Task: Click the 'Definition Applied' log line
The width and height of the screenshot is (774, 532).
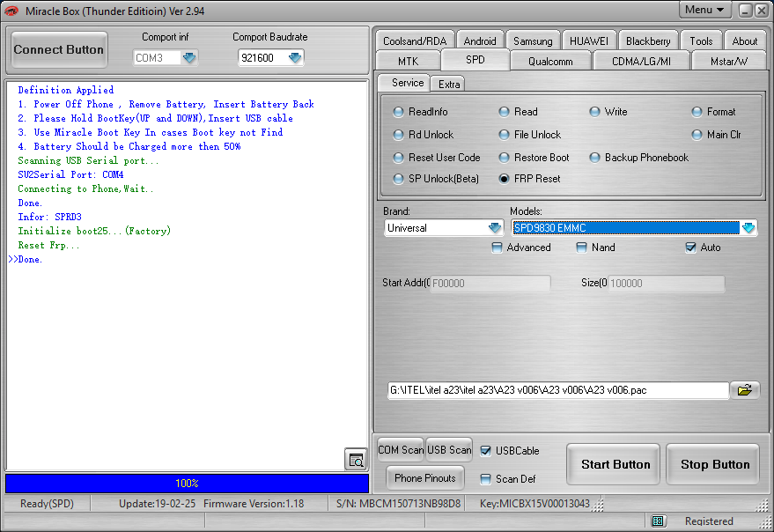Action: pyautogui.click(x=66, y=90)
